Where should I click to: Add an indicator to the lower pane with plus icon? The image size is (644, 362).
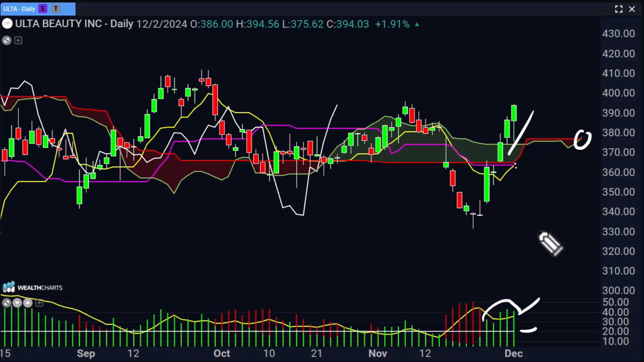point(39,303)
